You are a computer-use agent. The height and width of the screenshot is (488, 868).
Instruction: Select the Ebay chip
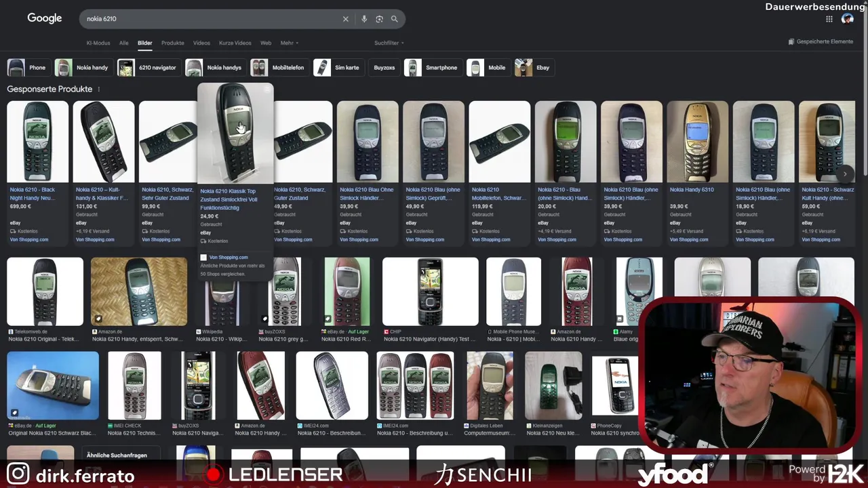pyautogui.click(x=534, y=68)
